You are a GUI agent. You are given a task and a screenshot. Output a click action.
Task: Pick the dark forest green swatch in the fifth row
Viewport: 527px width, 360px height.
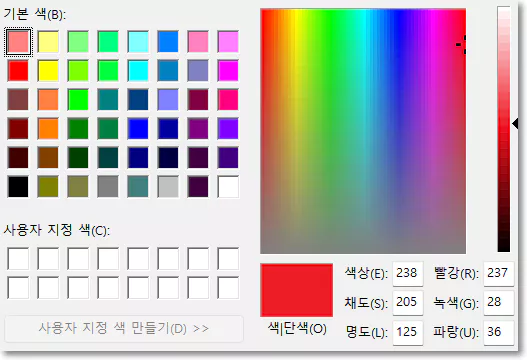click(x=78, y=157)
